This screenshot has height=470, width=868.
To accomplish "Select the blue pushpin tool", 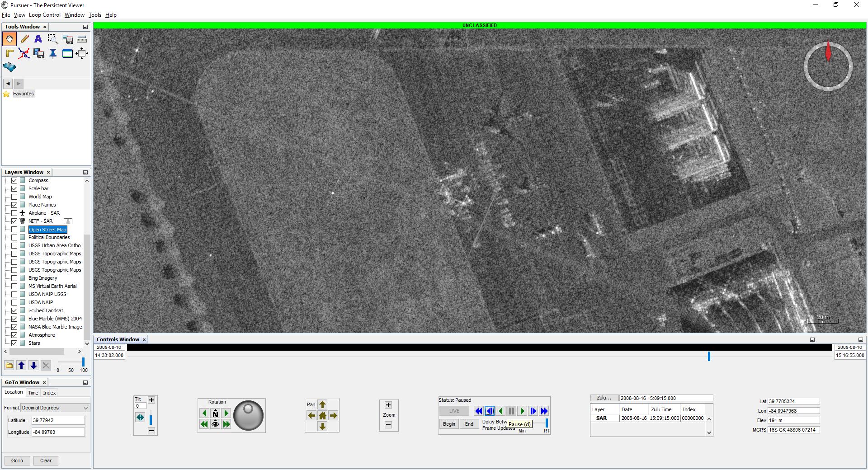I will point(53,54).
